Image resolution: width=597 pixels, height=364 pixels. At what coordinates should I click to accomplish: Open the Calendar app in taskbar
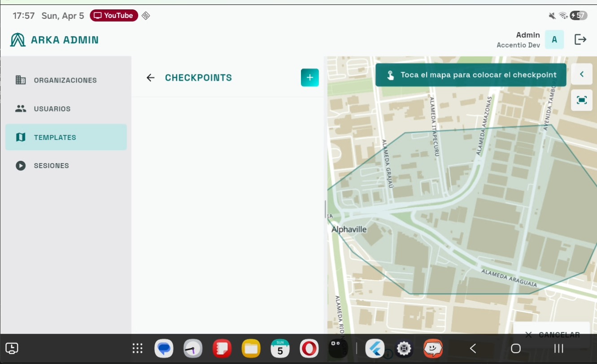click(x=280, y=348)
